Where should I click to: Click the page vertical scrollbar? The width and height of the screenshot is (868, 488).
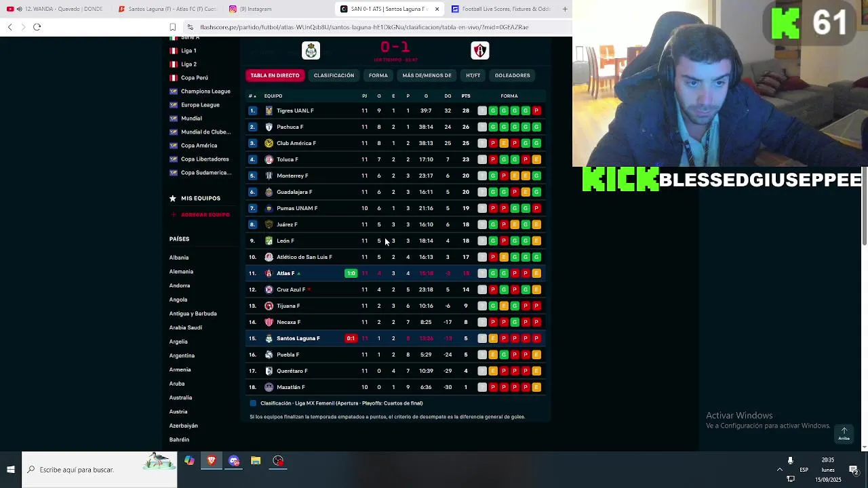864,207
